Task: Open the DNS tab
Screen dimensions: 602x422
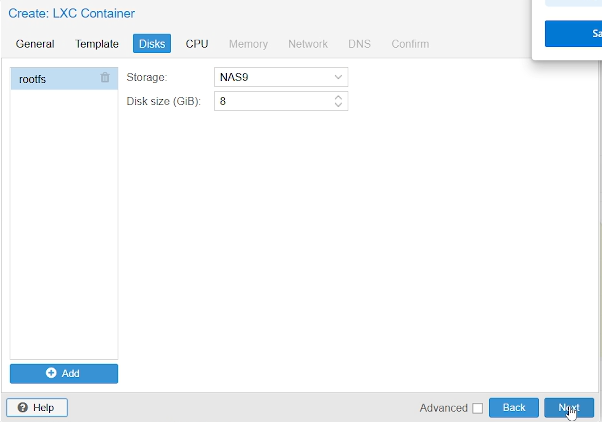Action: 359,44
